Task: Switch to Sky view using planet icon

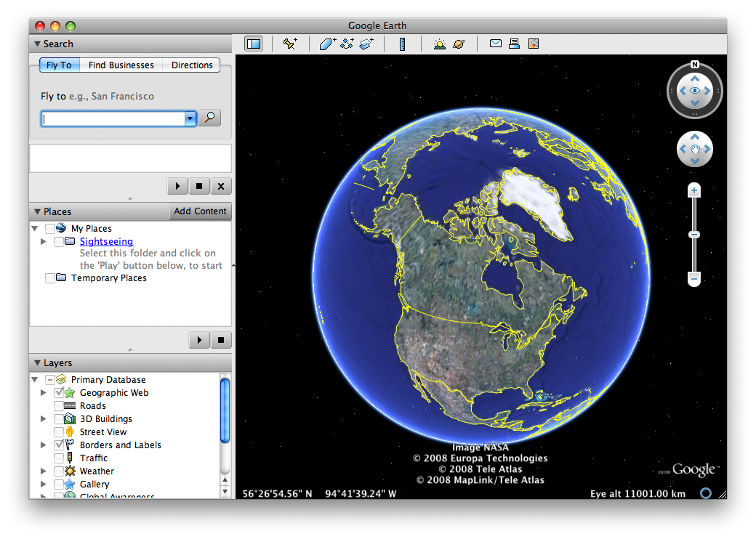Action: [x=459, y=44]
